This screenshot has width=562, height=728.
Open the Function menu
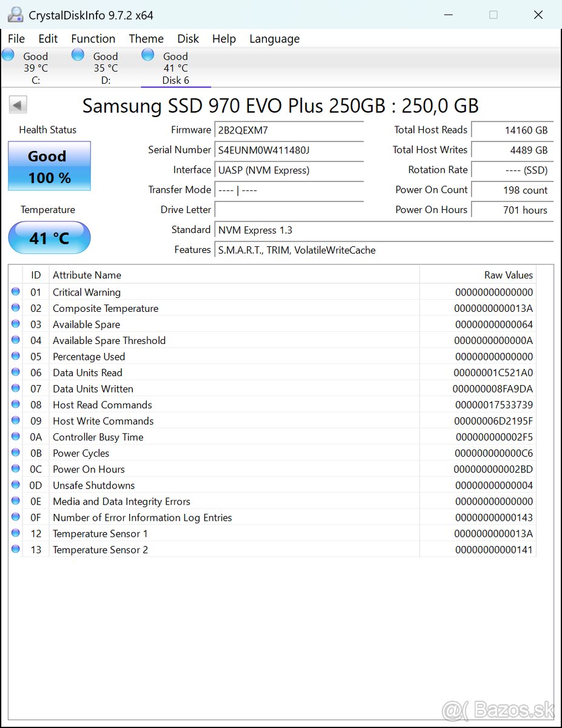click(93, 38)
